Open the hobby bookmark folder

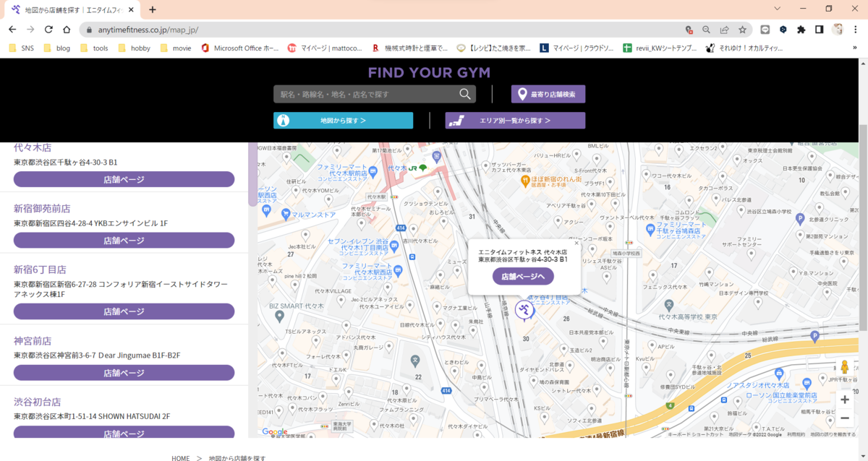134,48
